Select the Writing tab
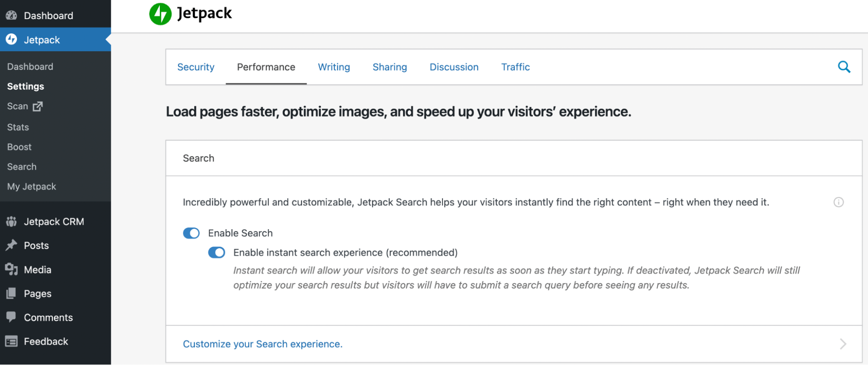 click(333, 67)
